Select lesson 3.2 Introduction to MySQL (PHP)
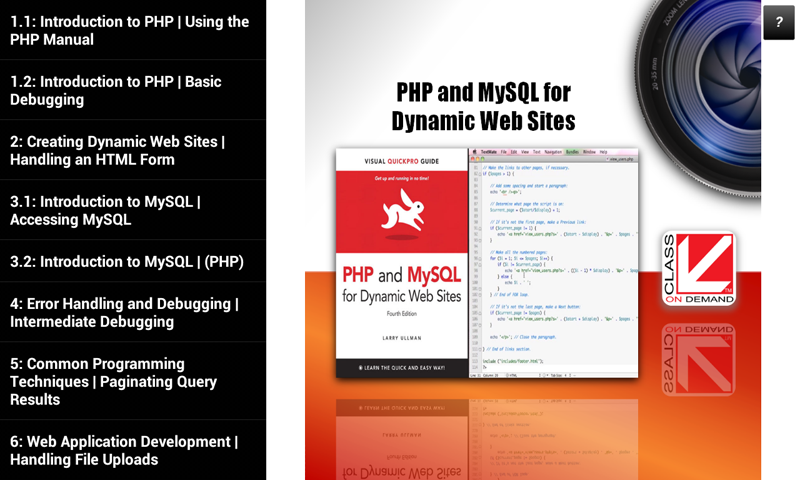The width and height of the screenshot is (800, 480). (x=133, y=261)
